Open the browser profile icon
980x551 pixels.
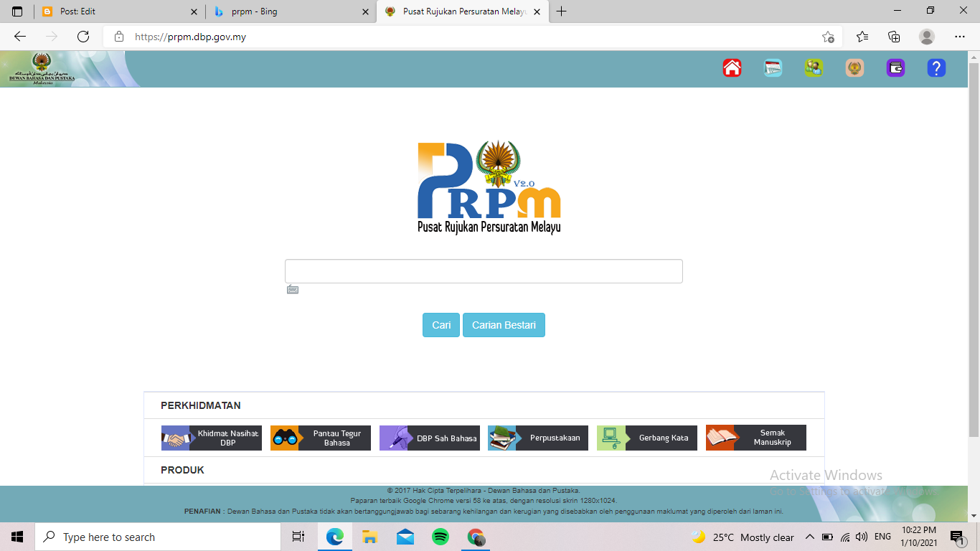(x=927, y=37)
